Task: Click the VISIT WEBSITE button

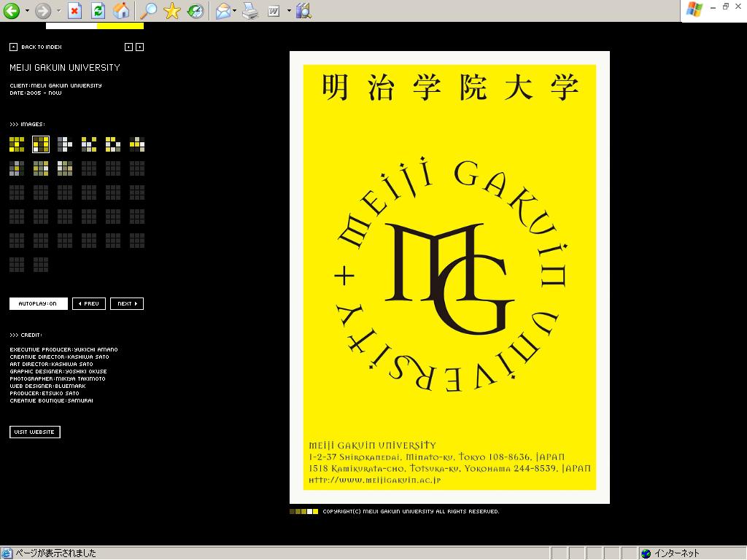Action: [35, 432]
